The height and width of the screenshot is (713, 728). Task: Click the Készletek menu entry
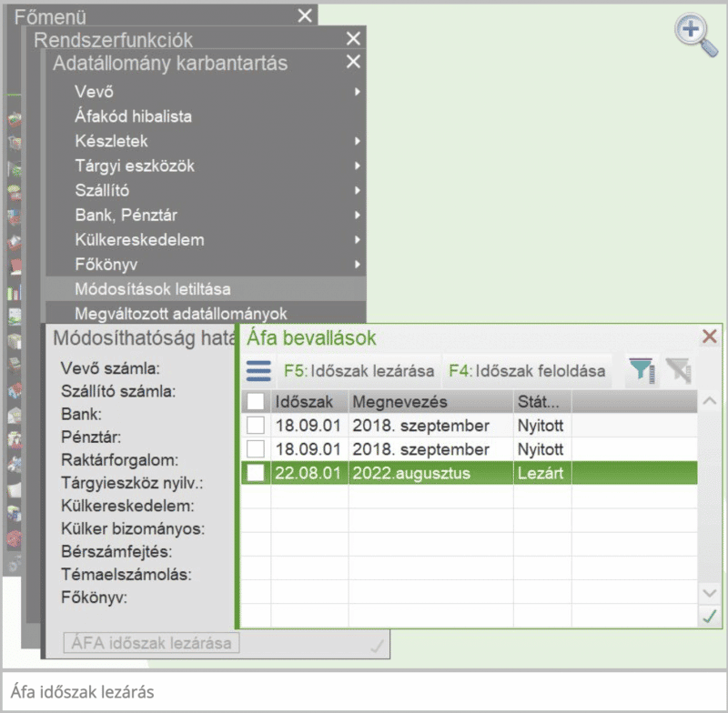pos(206,141)
